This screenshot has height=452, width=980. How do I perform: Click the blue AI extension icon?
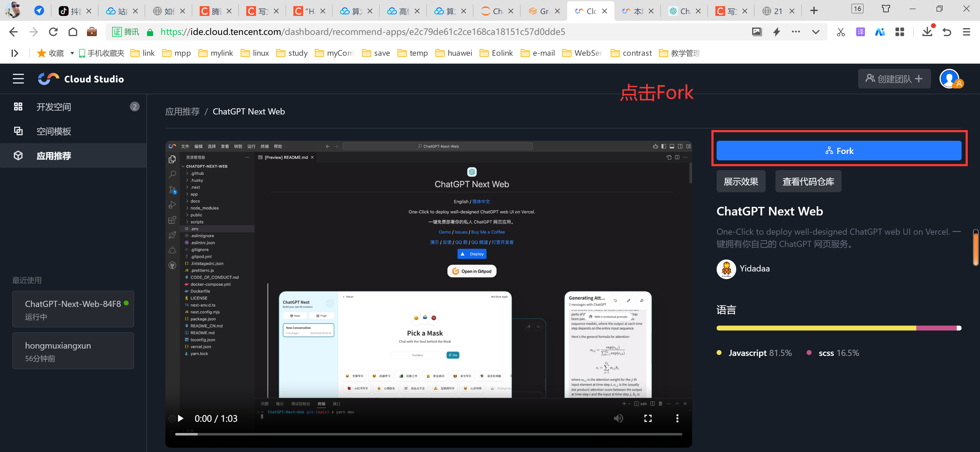[880, 32]
